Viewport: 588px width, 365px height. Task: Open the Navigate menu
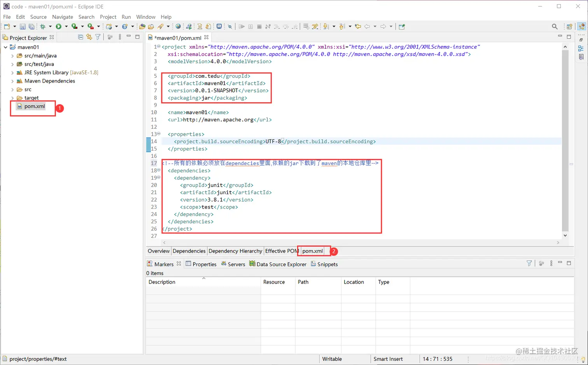pos(63,17)
